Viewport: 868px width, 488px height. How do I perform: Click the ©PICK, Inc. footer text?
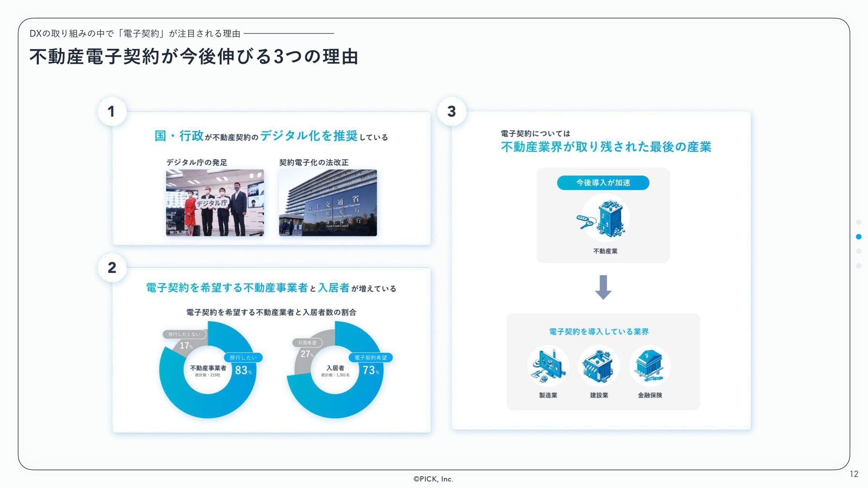[433, 479]
